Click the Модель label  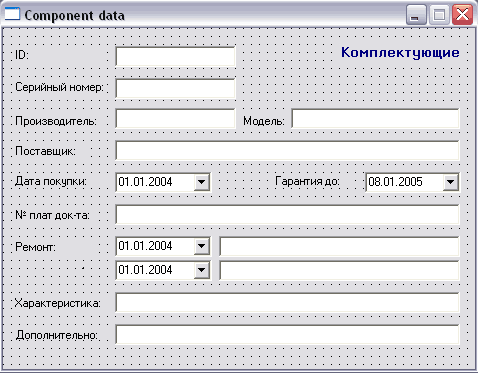(264, 121)
